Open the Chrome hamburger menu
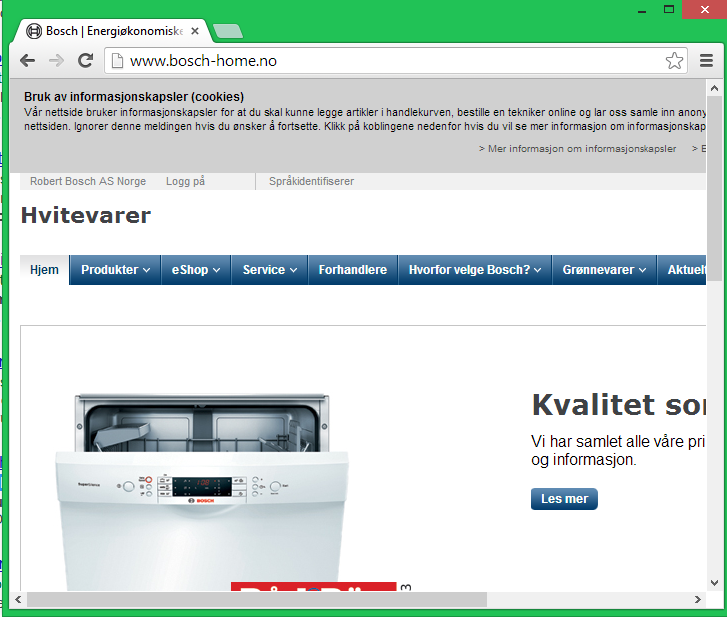The width and height of the screenshot is (727, 617). coord(706,60)
